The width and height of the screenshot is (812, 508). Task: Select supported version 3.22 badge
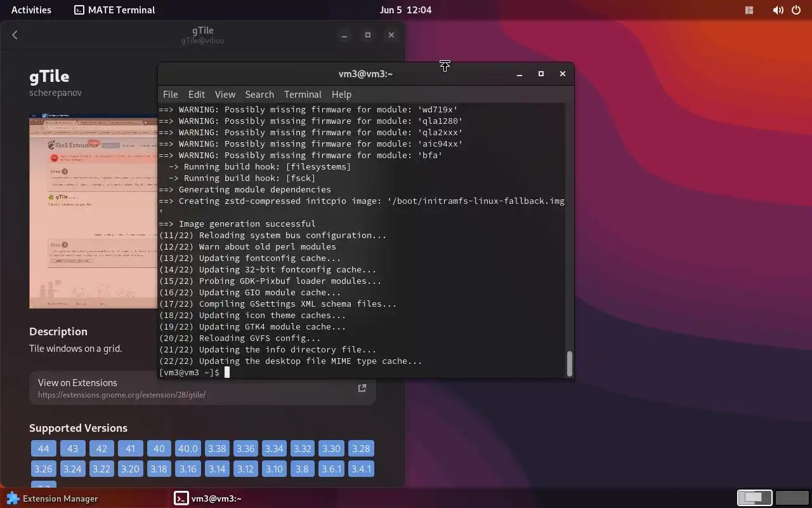pyautogui.click(x=101, y=469)
